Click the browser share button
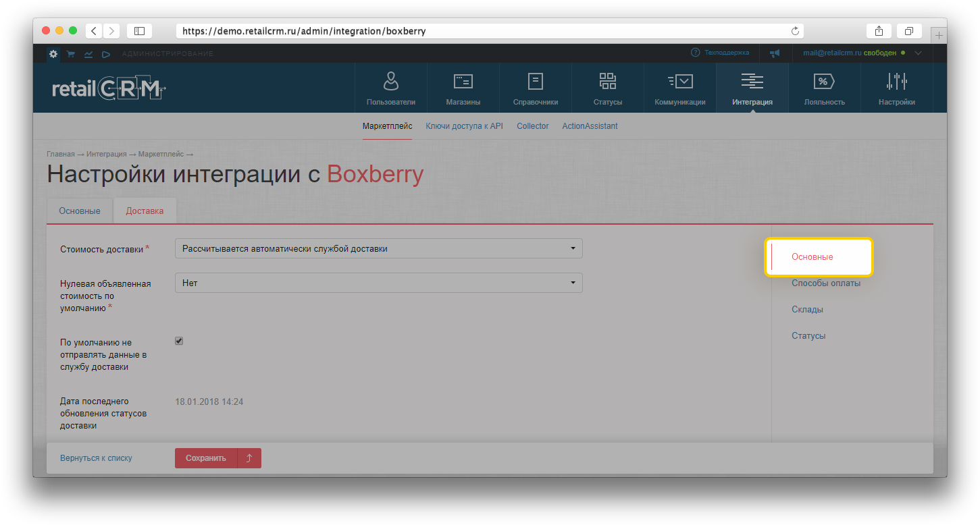The height and width of the screenshot is (525, 980). pos(879,31)
